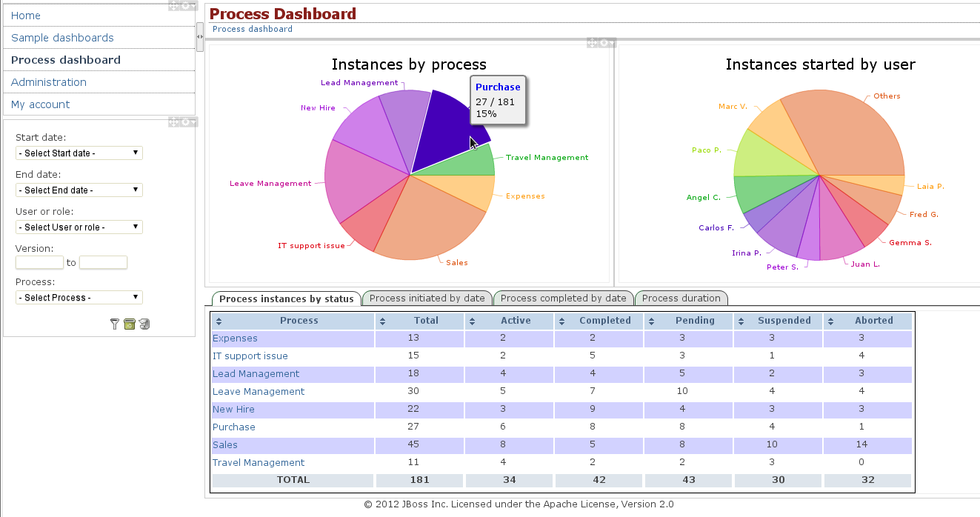Open the Lead Management process link
The image size is (980, 517).
click(x=256, y=374)
